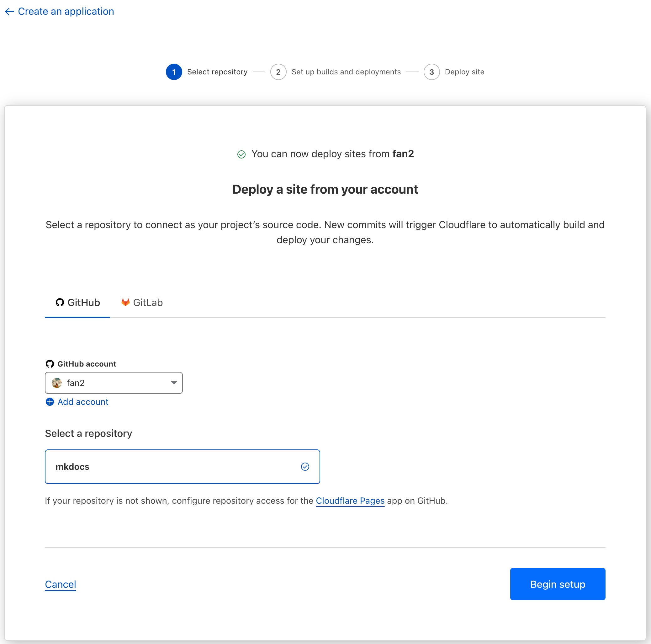Click the back arrow next to Create an application
This screenshot has height=644, width=651.
point(9,11)
